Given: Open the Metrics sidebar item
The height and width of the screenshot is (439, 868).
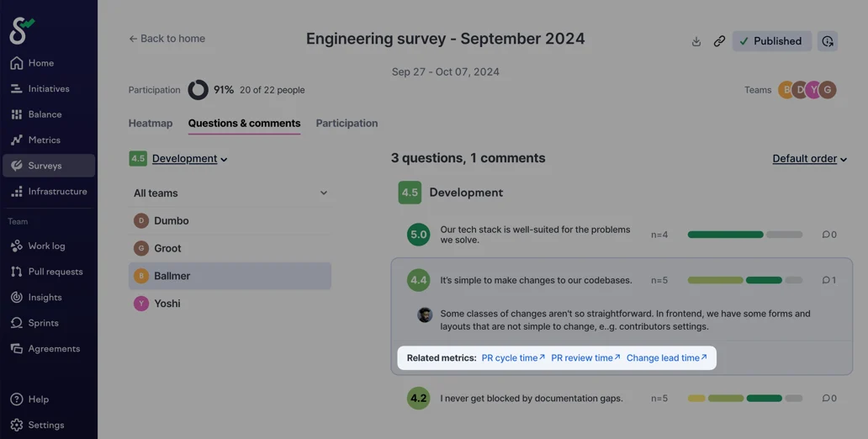Looking at the screenshot, I should coord(44,140).
